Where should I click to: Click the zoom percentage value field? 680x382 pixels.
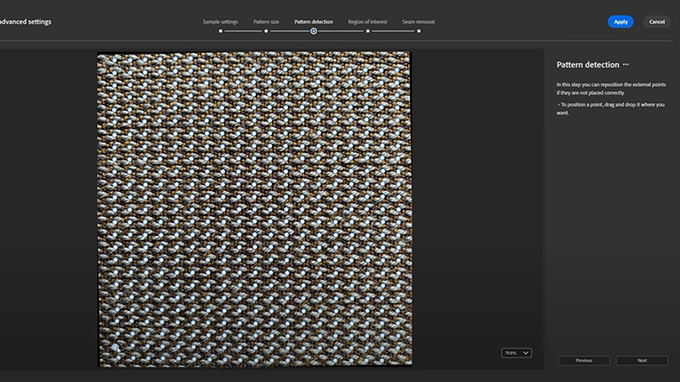click(511, 353)
